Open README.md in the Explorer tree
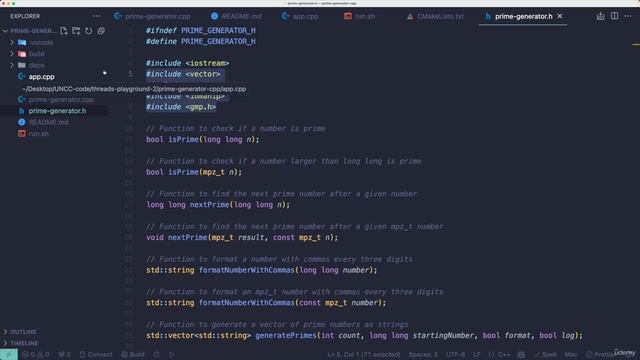The image size is (640, 360). (48, 122)
